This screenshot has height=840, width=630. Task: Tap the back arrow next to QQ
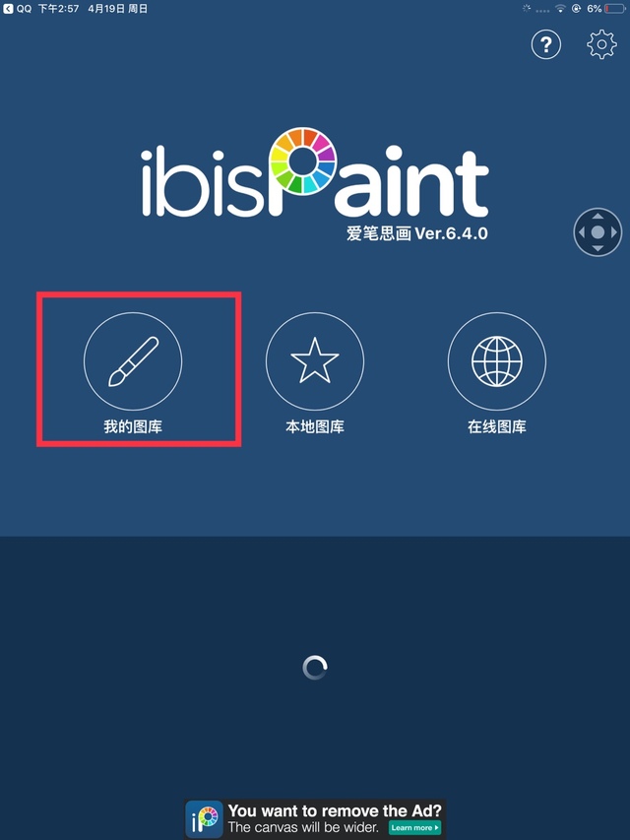8,9
